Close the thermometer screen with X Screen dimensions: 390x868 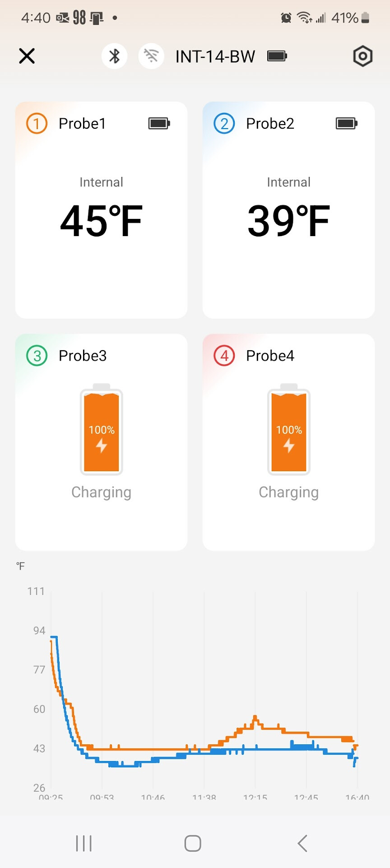click(27, 56)
